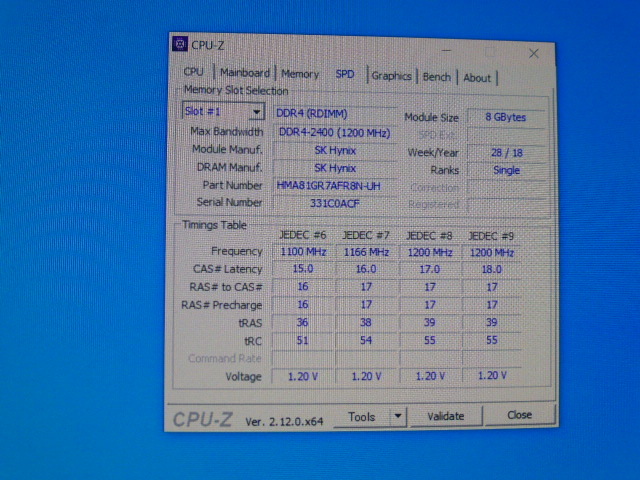This screenshot has width=640, height=480.
Task: Click the Max Bandwidth label
Action: click(x=227, y=131)
